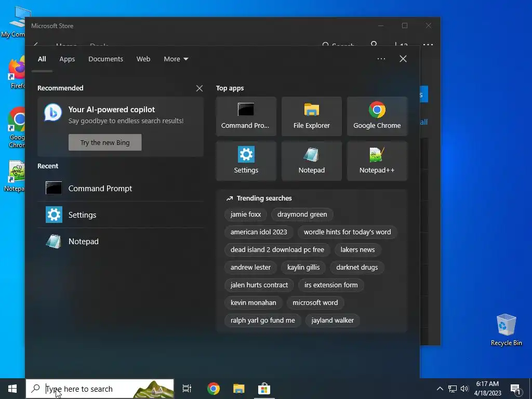The width and height of the screenshot is (532, 399).
Task: Search trending term lakers news
Action: tap(357, 250)
